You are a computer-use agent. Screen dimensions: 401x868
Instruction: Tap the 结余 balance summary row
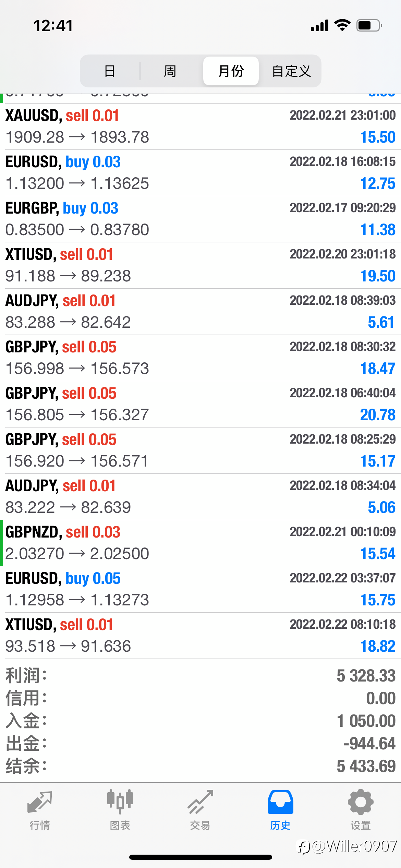point(200,766)
